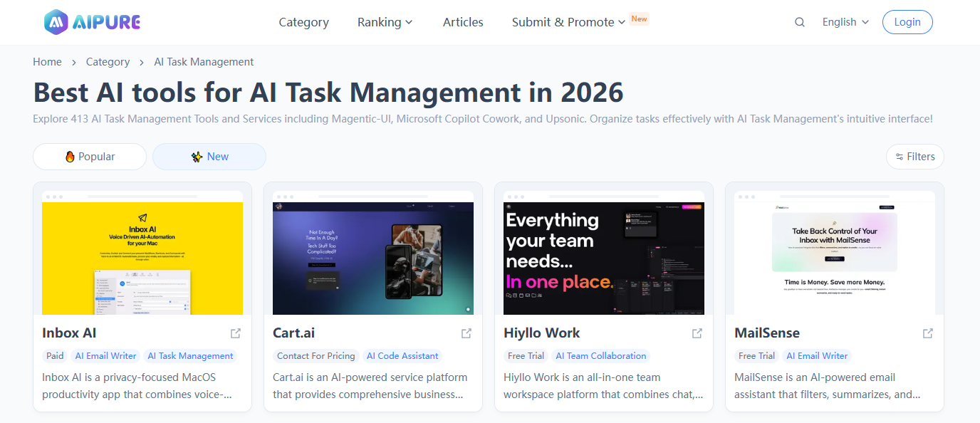Screen dimensions: 980x423
Task: Open Hiyllo Work via its external link icon
Action: point(697,333)
